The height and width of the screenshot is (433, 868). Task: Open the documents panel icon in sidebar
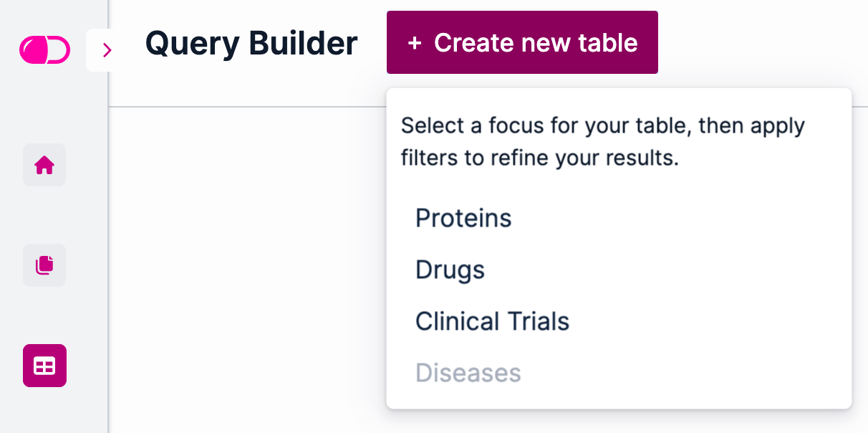(44, 265)
